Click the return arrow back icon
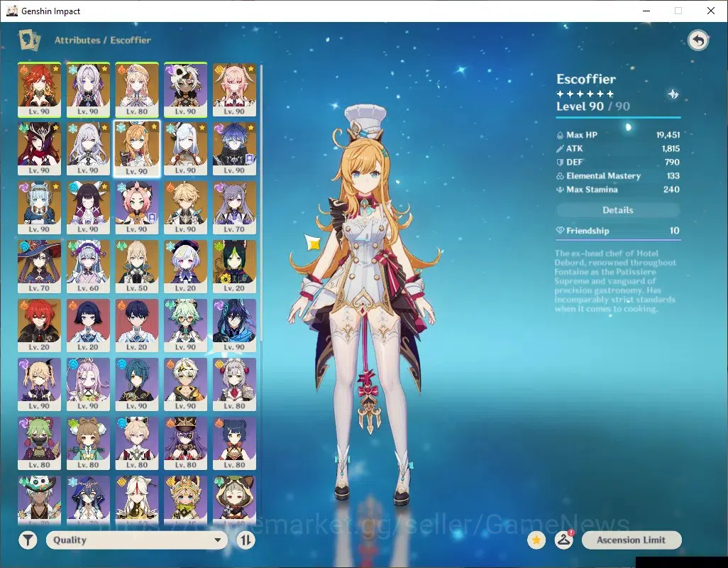The image size is (728, 568). (697, 40)
